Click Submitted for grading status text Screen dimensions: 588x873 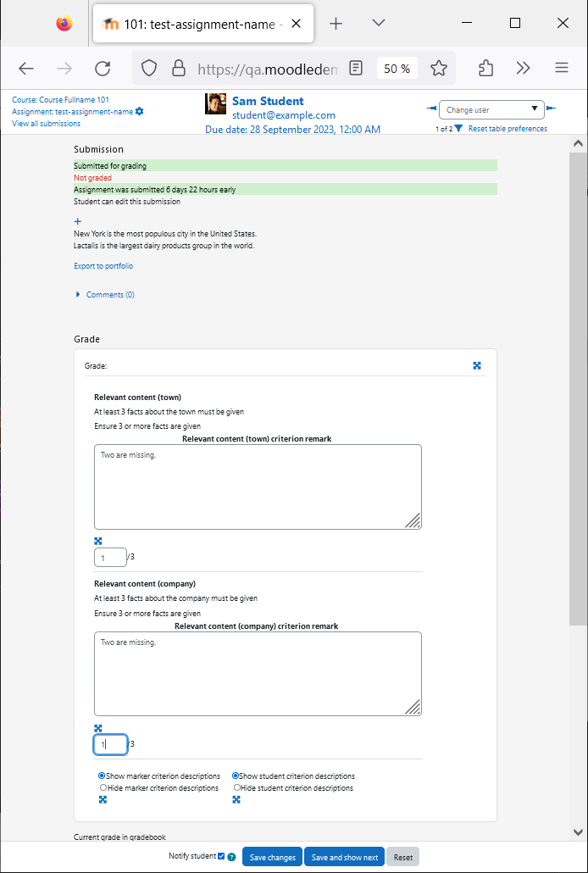click(x=110, y=165)
